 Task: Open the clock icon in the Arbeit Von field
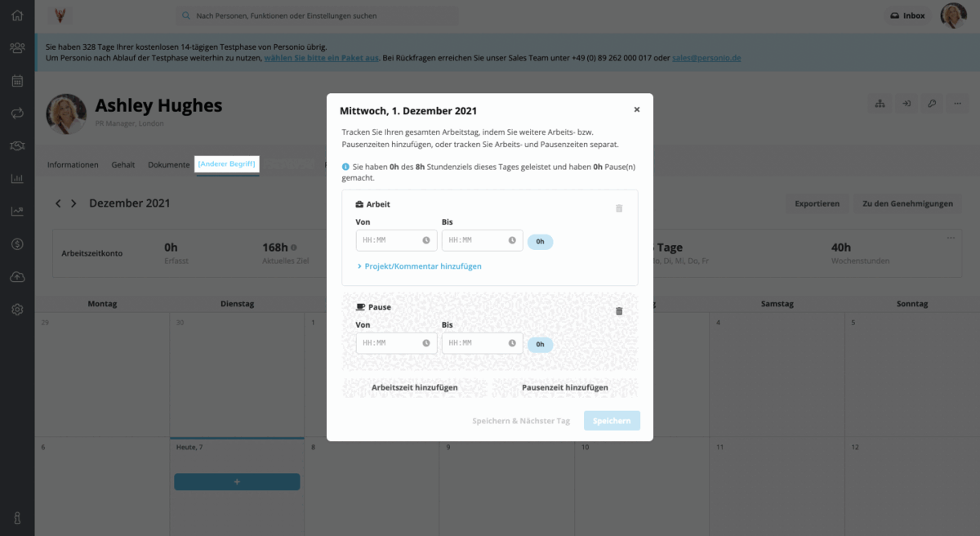[x=426, y=240]
